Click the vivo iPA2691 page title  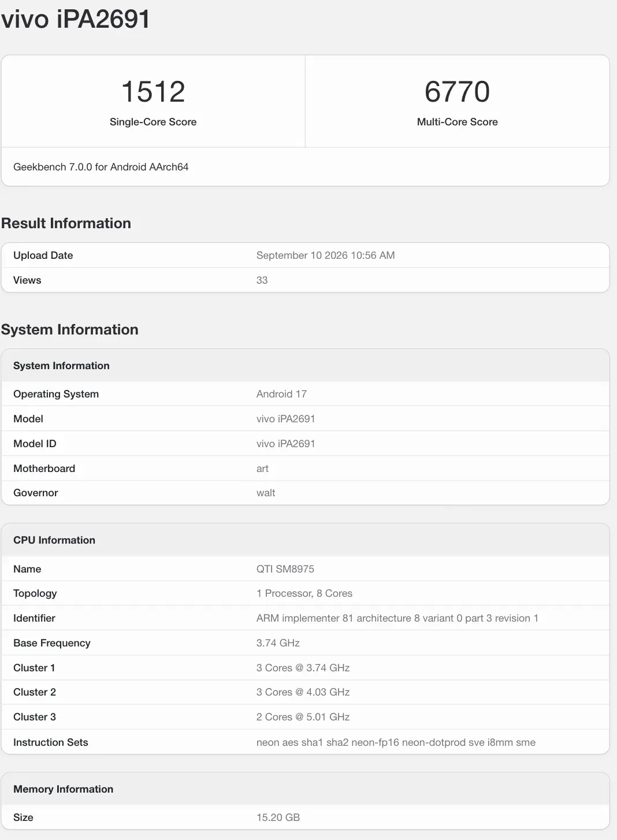coord(76,19)
